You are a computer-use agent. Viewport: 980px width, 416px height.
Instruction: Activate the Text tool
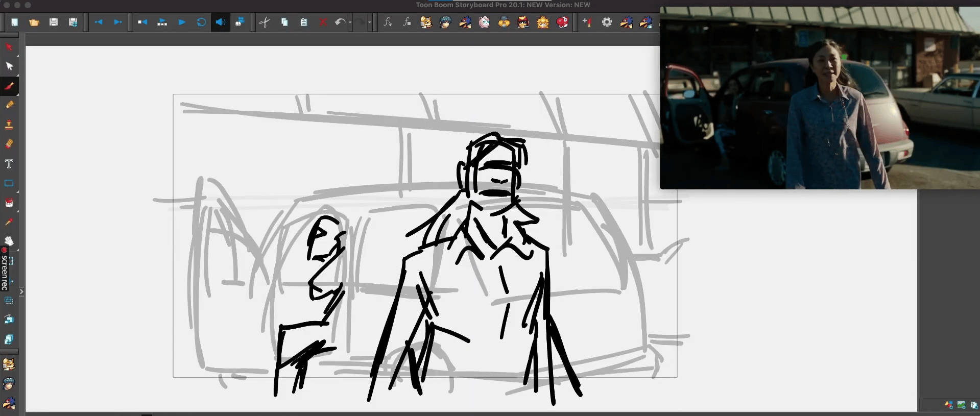(9, 164)
